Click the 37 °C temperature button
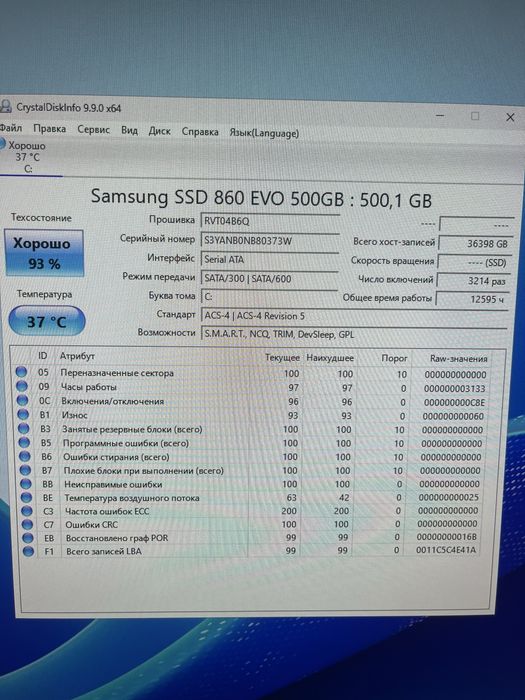The width and height of the screenshot is (525, 700). pos(46,321)
